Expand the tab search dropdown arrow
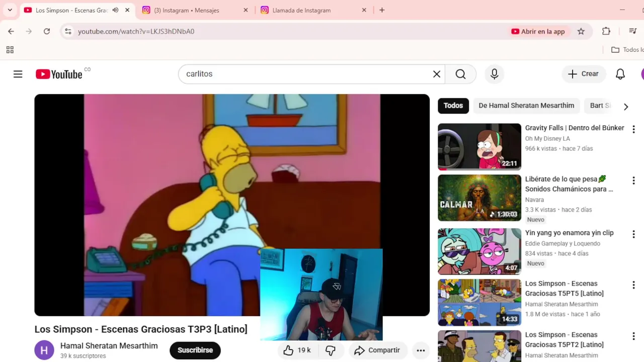 pos(10,10)
